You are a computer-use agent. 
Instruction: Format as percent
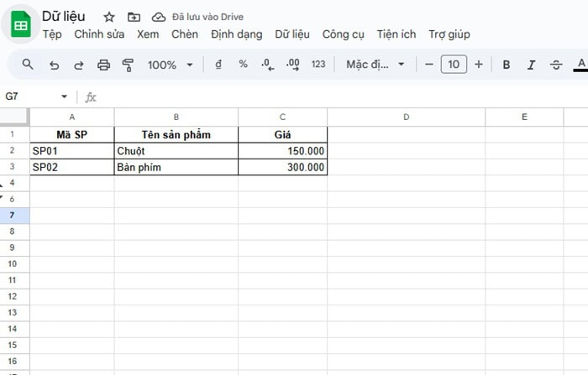[x=243, y=65]
